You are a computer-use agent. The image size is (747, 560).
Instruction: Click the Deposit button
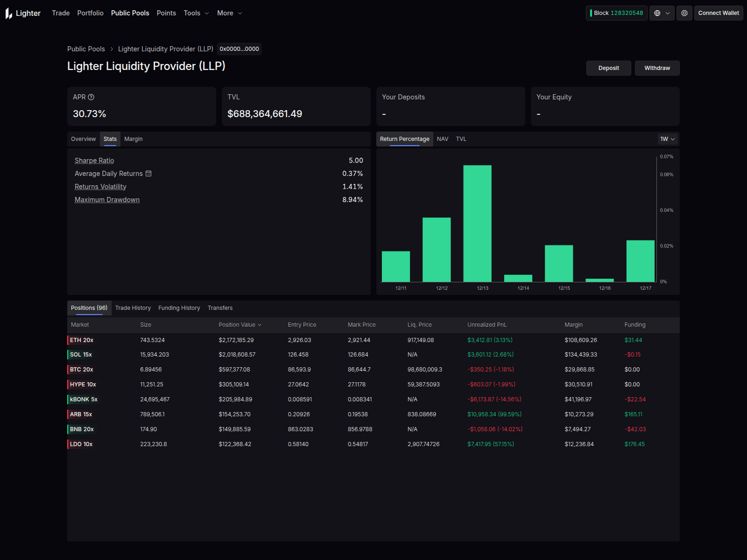click(x=609, y=68)
